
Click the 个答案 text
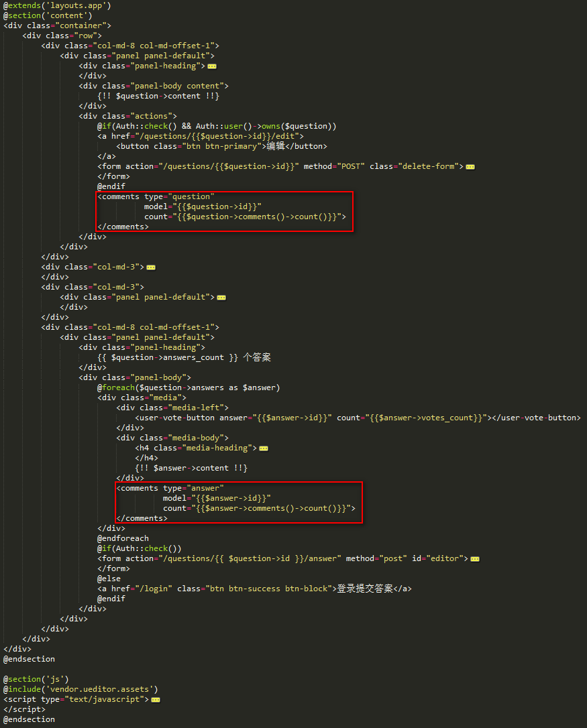pos(257,357)
